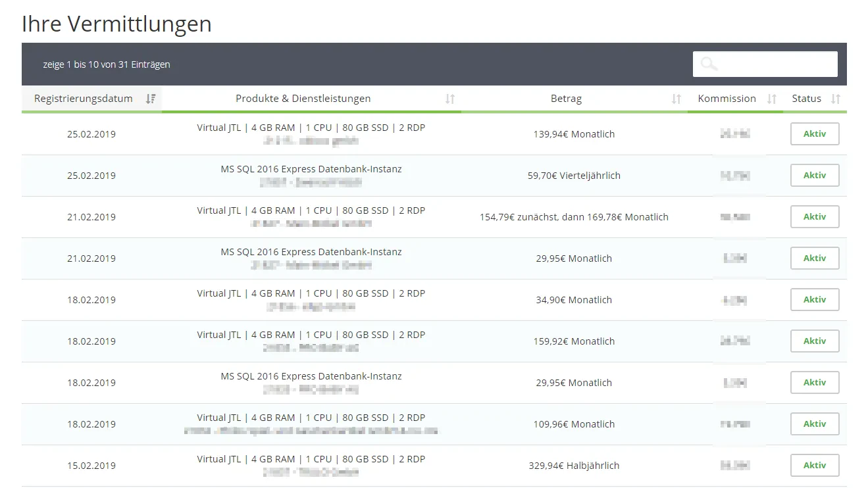Click Aktiv button for 34,90€ Monatlich row
Viewport: 868px width, 488px height.
[815, 300]
